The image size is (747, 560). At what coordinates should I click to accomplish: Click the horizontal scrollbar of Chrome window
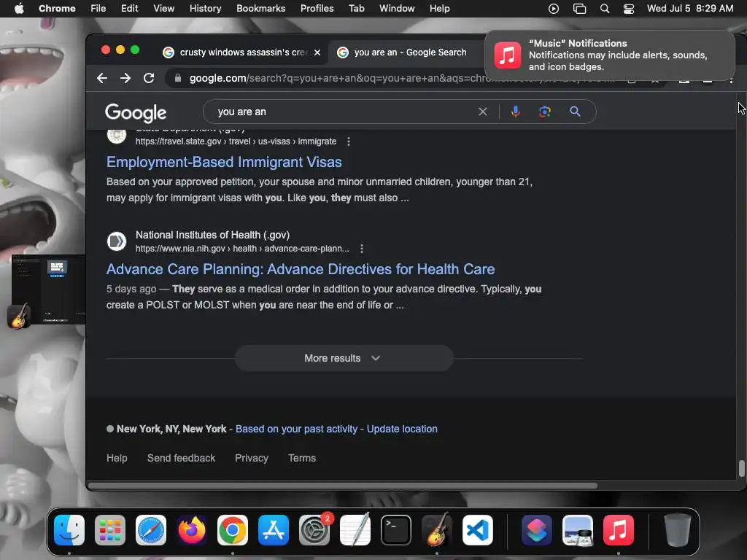[x=343, y=486]
